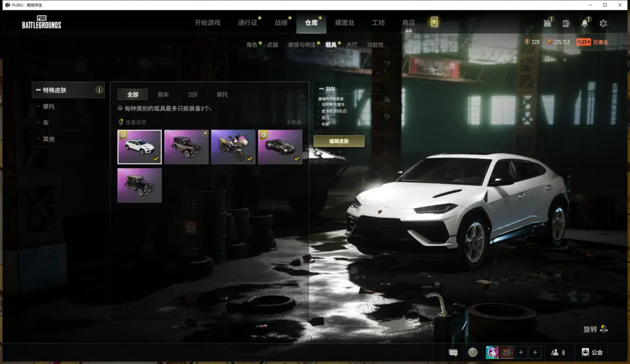Viewport: 630px width, 364px height.
Task: Open the 工坊 menu
Action: 378,23
